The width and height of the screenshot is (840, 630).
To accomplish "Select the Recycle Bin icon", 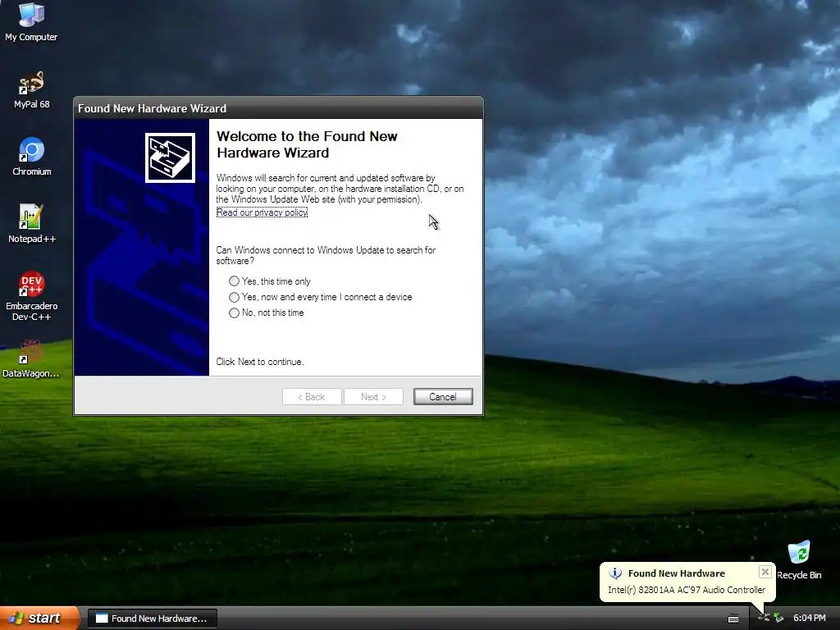I will [x=799, y=560].
